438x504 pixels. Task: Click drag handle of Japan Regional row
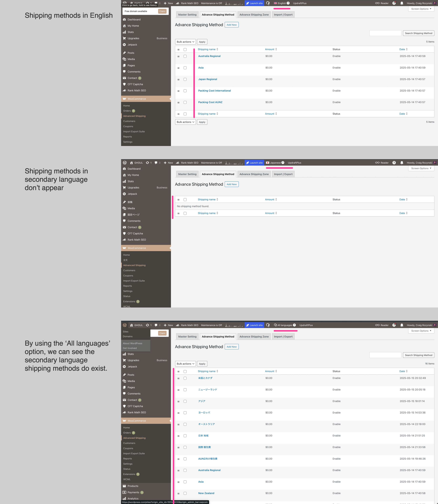coord(178,79)
